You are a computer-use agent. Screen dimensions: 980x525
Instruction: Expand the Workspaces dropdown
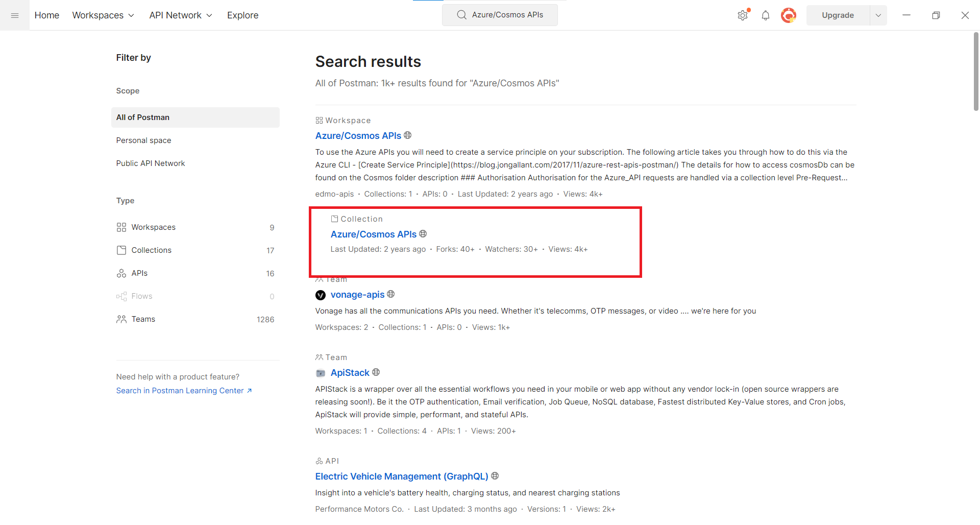tap(104, 15)
